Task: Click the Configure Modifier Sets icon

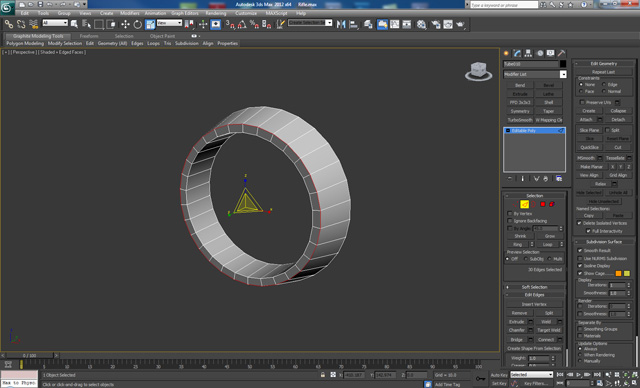Action: pyautogui.click(x=559, y=179)
